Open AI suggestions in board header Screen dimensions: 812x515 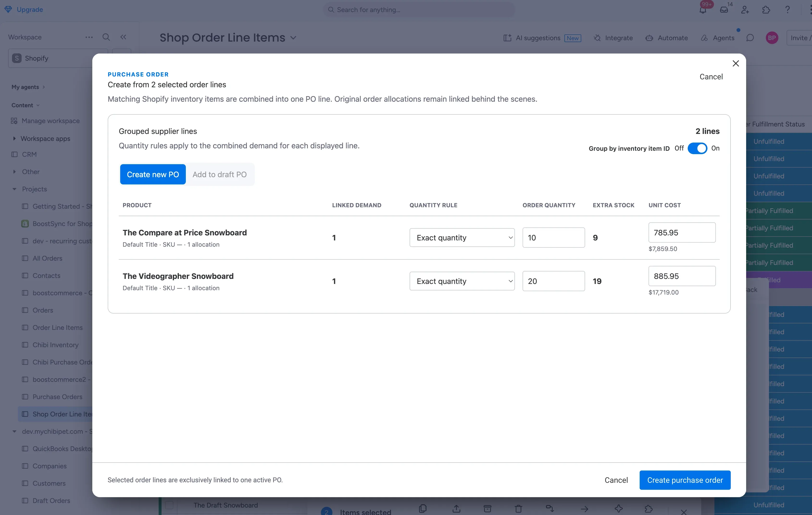pyautogui.click(x=542, y=38)
